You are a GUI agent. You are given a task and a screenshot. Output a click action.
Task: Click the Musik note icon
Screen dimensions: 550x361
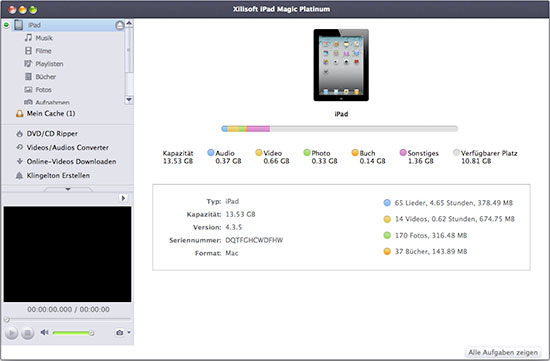coord(28,38)
